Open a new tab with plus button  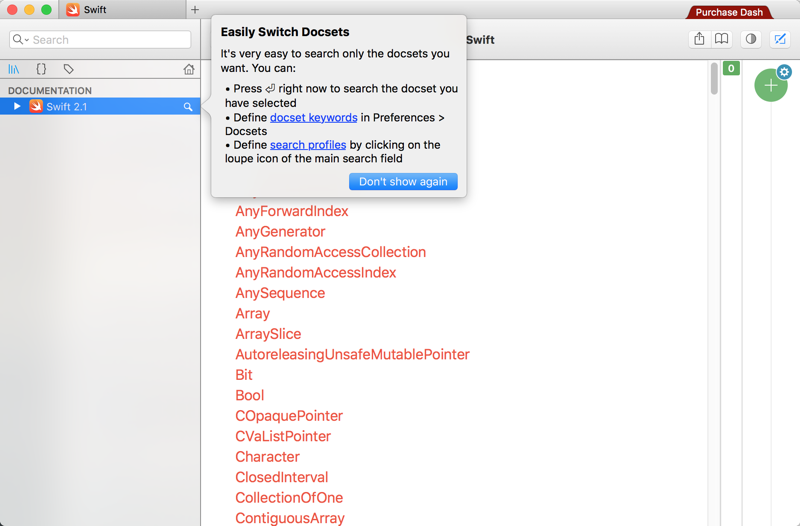coord(195,10)
